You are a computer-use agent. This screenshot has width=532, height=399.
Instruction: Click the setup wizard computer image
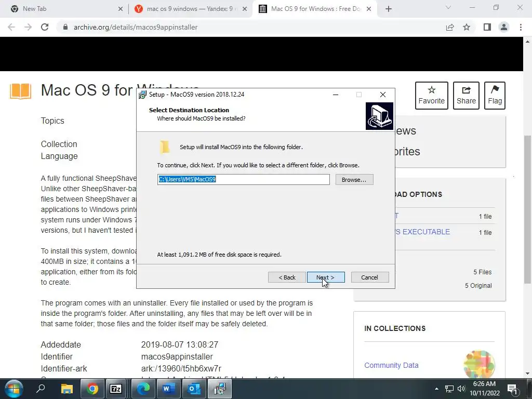tap(379, 116)
